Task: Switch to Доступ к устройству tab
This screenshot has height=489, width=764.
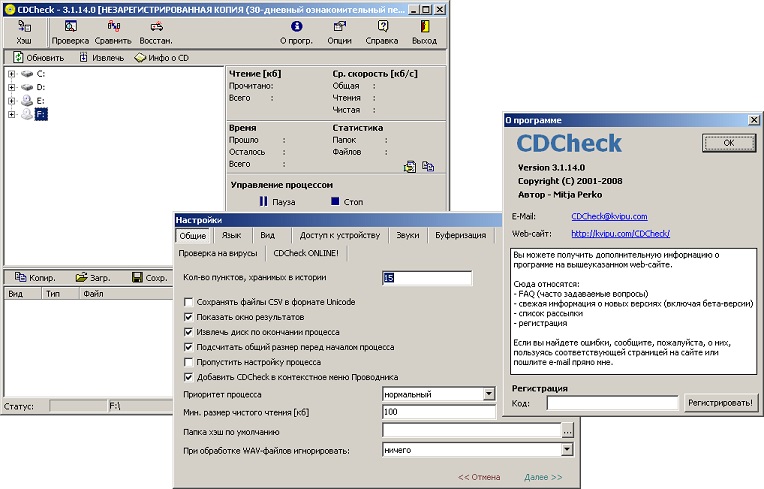Action: click(x=340, y=235)
